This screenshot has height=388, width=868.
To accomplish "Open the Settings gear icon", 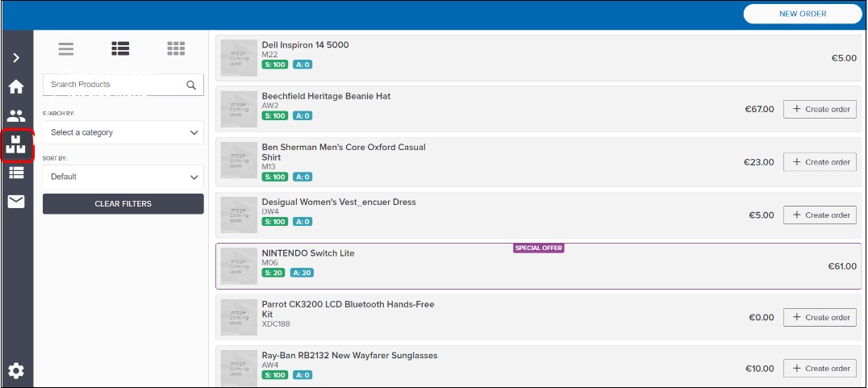I will coord(16,371).
